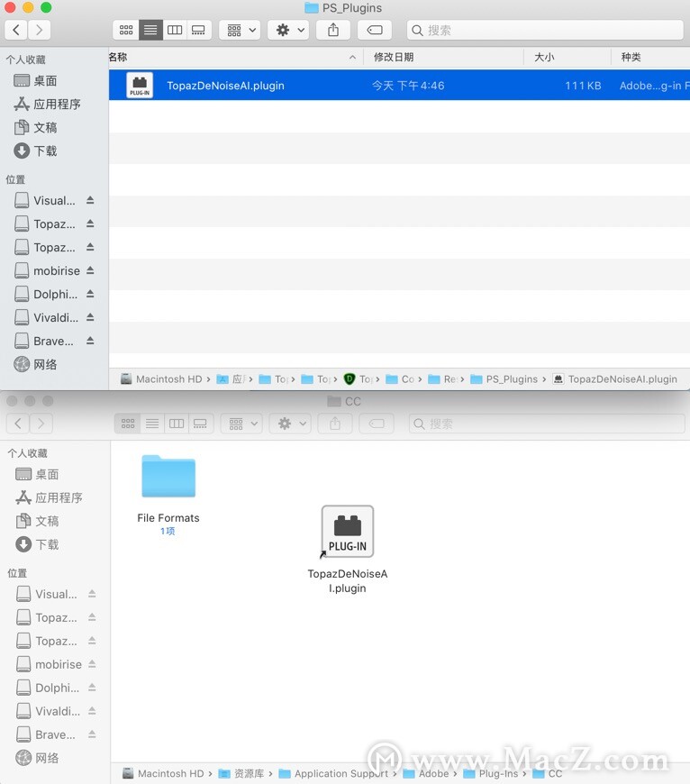Open 应用程序 in CC window sidebar

(x=49, y=497)
